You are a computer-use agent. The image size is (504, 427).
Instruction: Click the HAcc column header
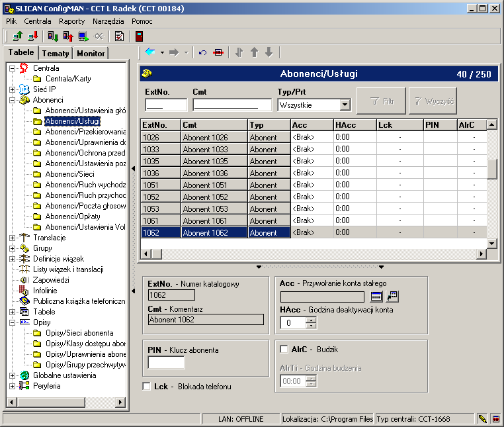pos(355,125)
